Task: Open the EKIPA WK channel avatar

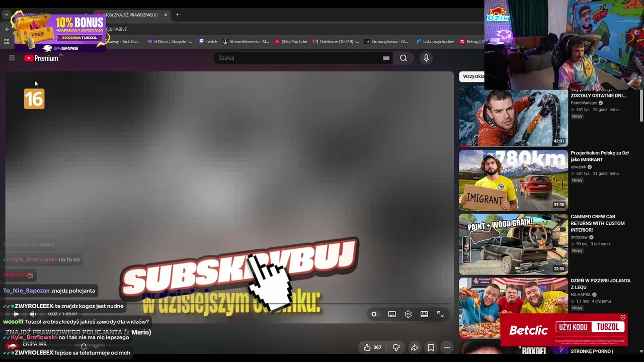Action: pos(12,346)
